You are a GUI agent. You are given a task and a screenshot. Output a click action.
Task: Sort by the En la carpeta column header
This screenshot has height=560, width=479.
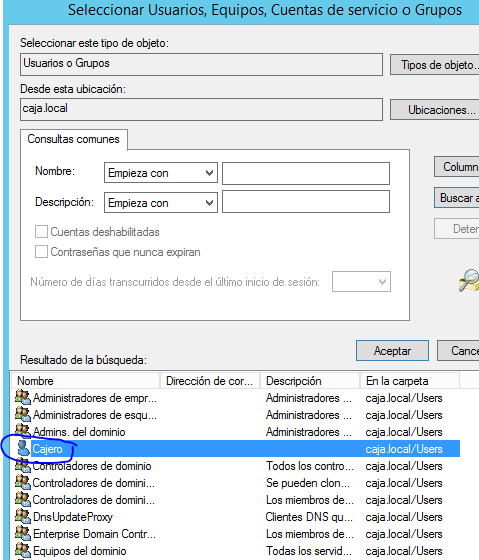tap(410, 381)
